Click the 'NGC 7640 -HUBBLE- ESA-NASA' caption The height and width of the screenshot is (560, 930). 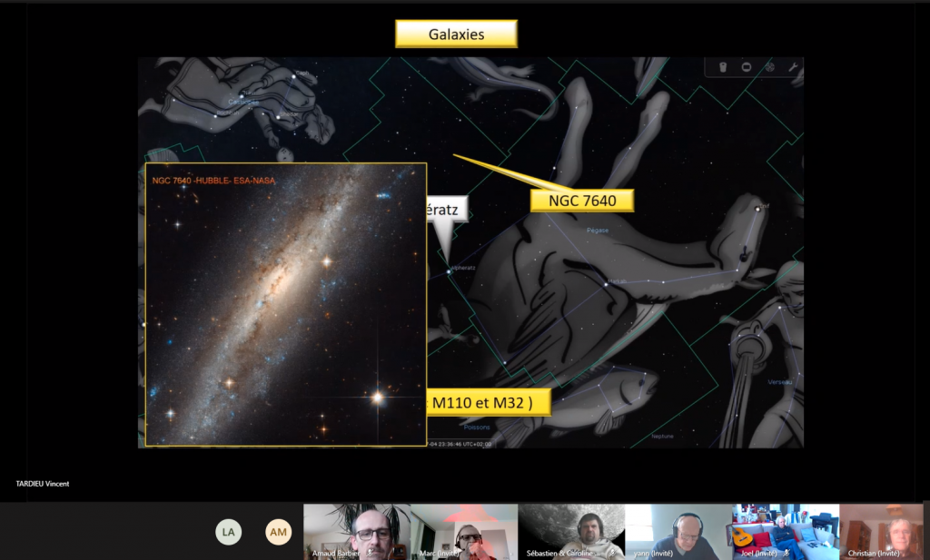tap(213, 180)
